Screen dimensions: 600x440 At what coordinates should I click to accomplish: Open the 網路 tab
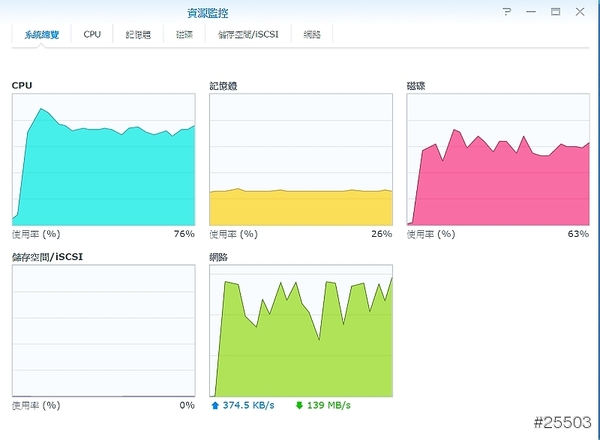(x=312, y=34)
